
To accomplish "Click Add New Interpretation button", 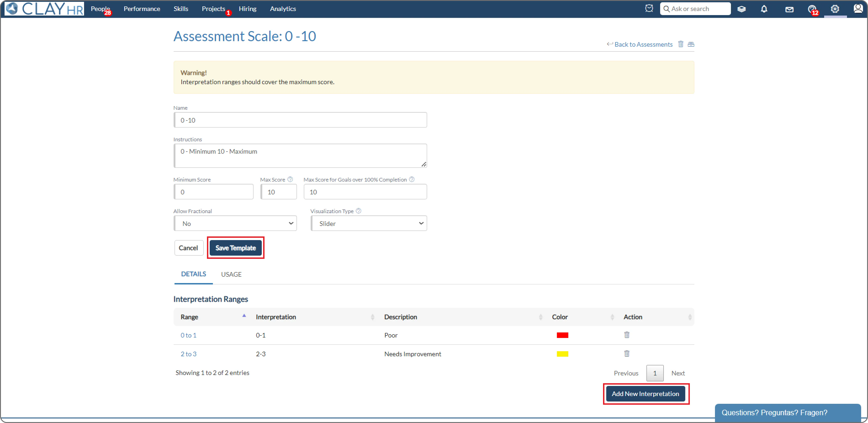I will coord(645,394).
